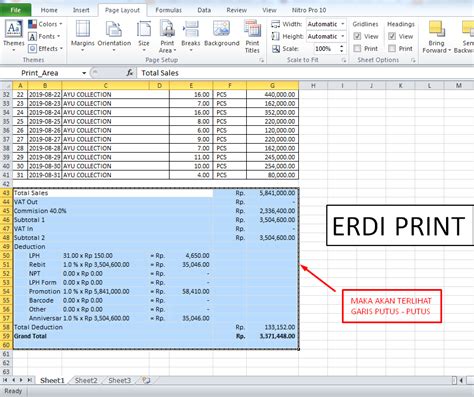Set a sheet Background image

coord(222,33)
